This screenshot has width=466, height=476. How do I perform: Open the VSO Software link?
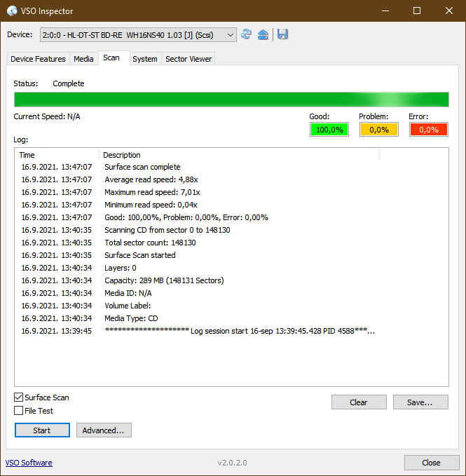pyautogui.click(x=29, y=463)
